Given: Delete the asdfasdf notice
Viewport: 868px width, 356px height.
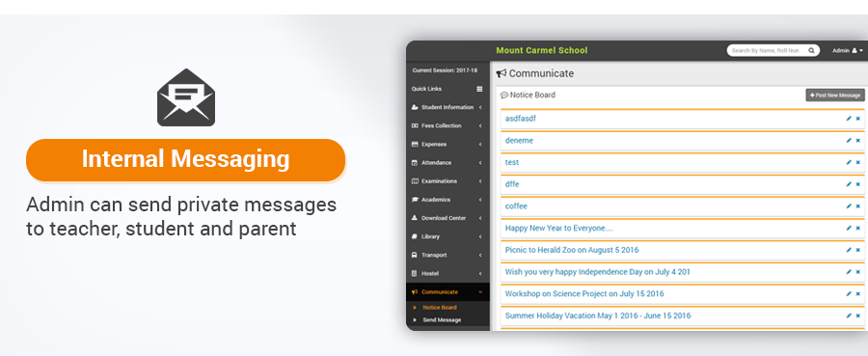Looking at the screenshot, I should tap(858, 119).
